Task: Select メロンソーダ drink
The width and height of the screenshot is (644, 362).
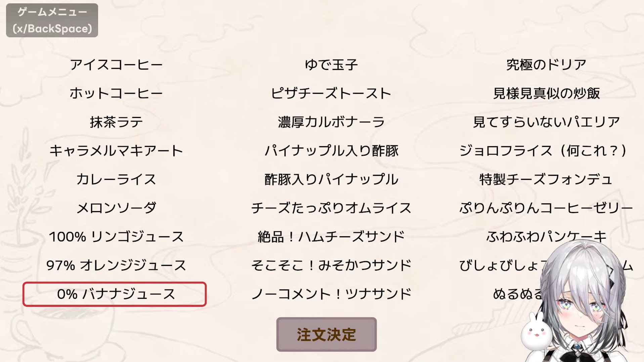Action: [x=116, y=208]
